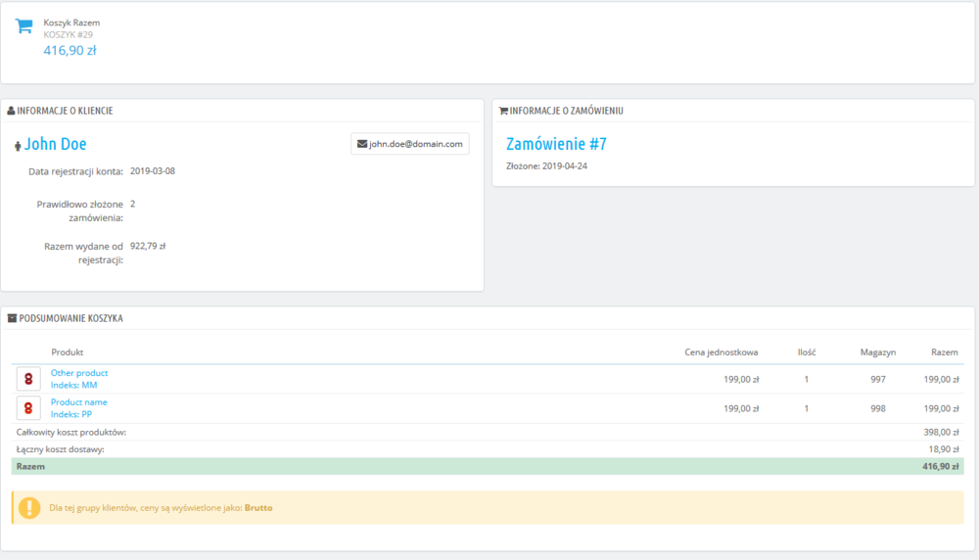Image resolution: width=979 pixels, height=560 pixels.
Task: Click the Razem wydane od rejestracji label
Action: (x=83, y=253)
